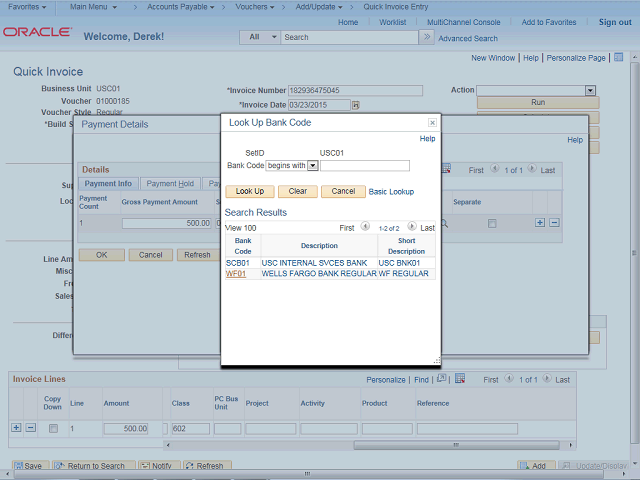Click OK in Payment Details
The width and height of the screenshot is (640, 480).
click(102, 255)
